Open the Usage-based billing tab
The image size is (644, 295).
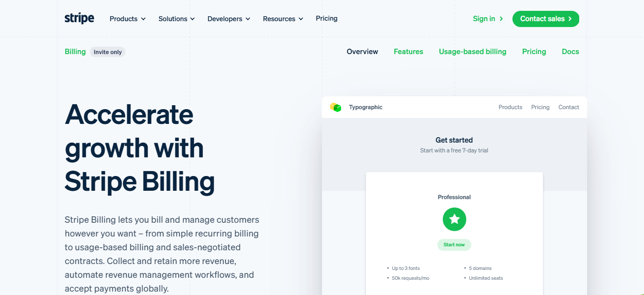click(472, 52)
